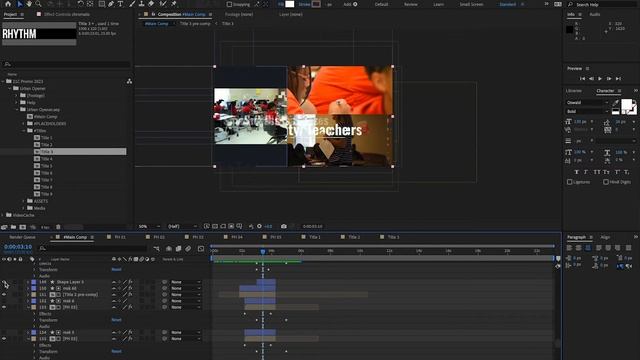Show the matt 5 layer

(x=4, y=332)
